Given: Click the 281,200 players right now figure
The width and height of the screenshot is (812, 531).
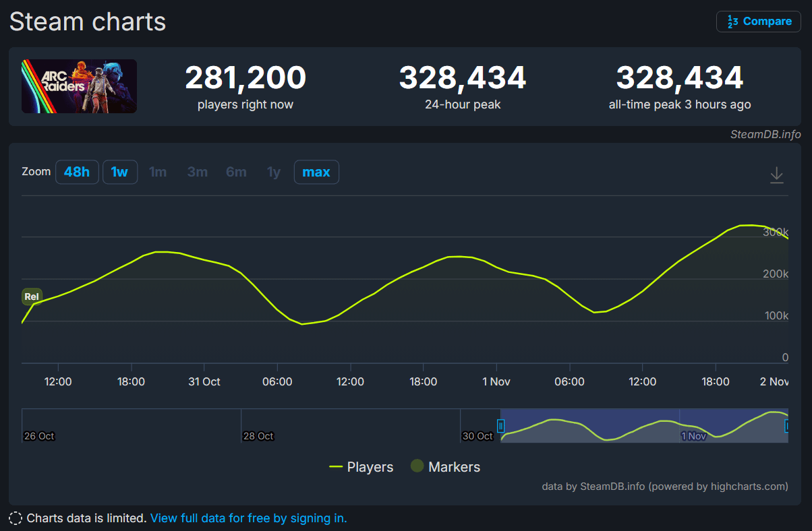Looking at the screenshot, I should coord(245,78).
